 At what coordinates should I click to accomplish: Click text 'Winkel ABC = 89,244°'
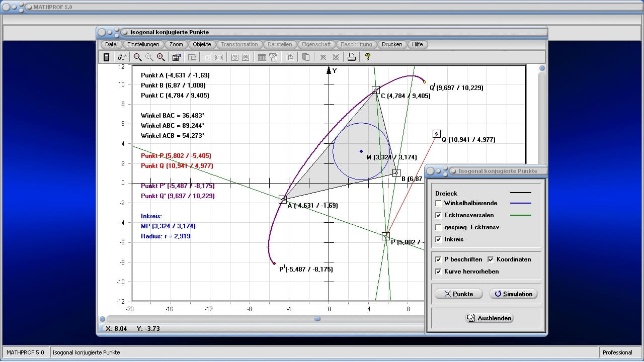[173, 126]
